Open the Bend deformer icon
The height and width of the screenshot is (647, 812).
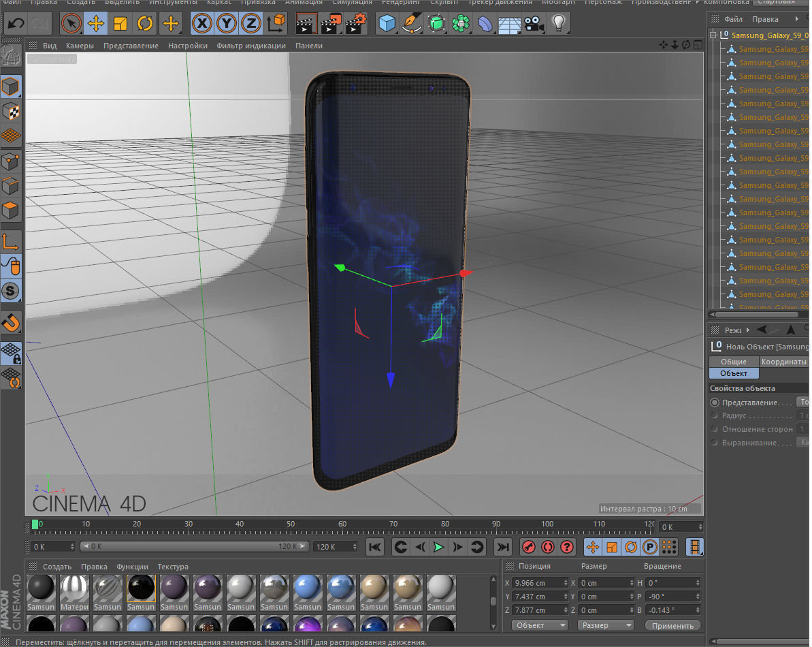pos(485,23)
